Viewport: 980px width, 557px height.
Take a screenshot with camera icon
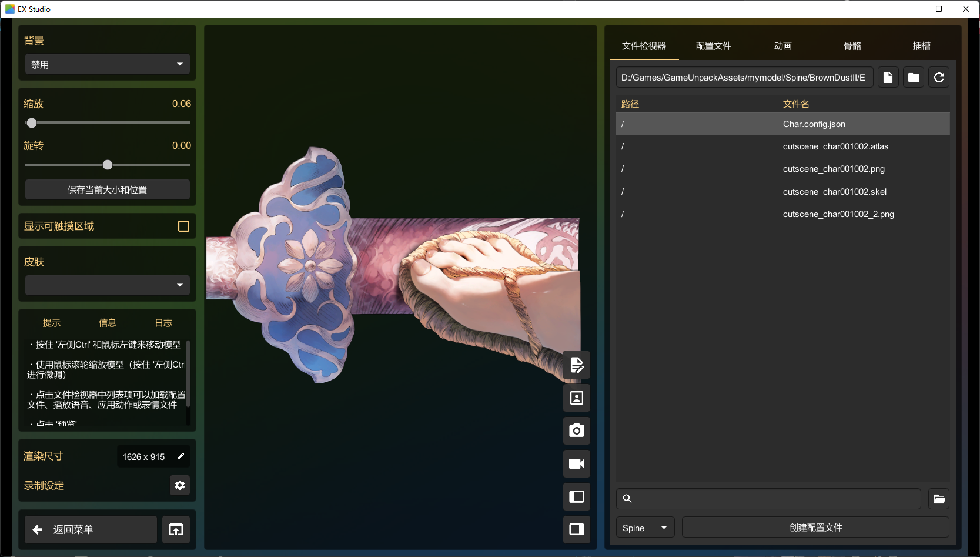click(577, 431)
